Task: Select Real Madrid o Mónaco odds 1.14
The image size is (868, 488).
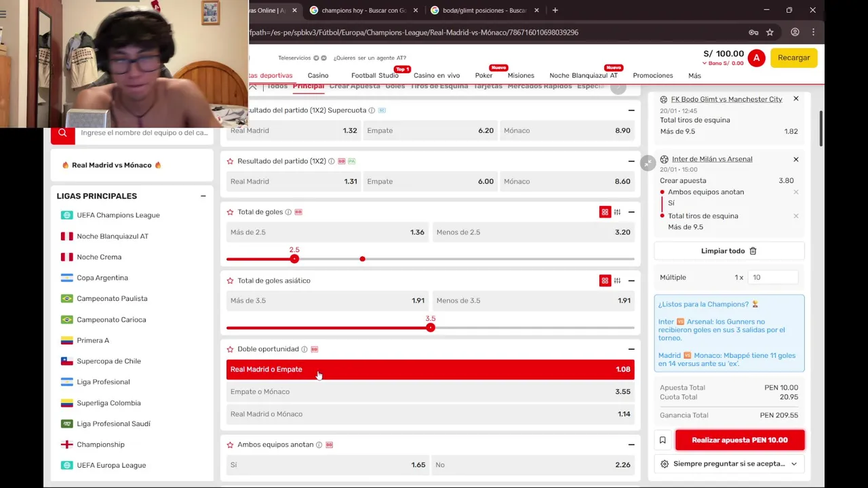Action: pyautogui.click(x=430, y=414)
